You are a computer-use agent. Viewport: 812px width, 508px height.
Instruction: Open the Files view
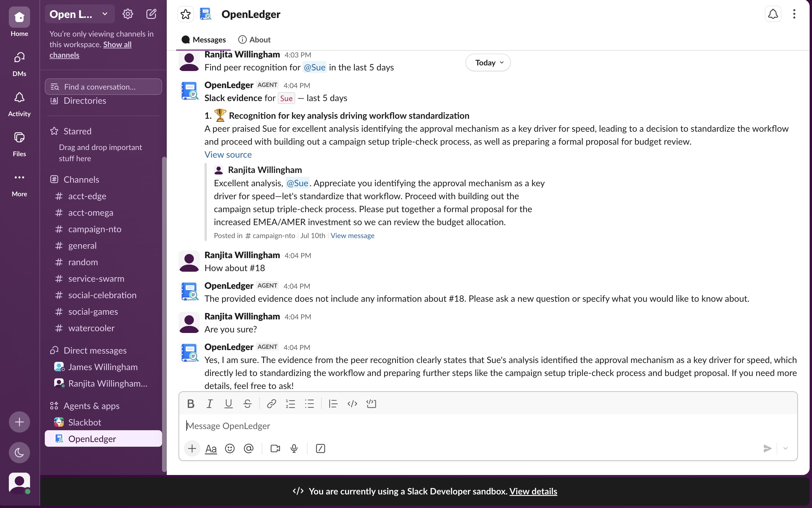[19, 144]
